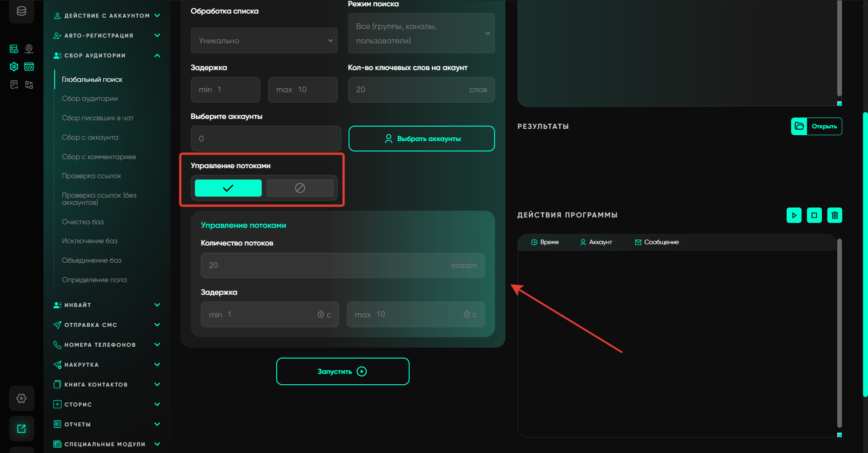868x453 pixels.
Task: Click the trash icon in program actions
Action: 835,215
